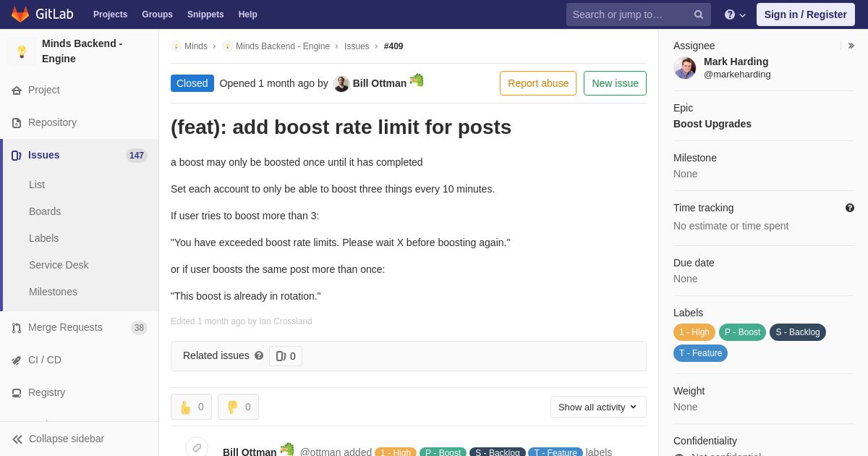Click the 1 - High label in sidebar

694,332
